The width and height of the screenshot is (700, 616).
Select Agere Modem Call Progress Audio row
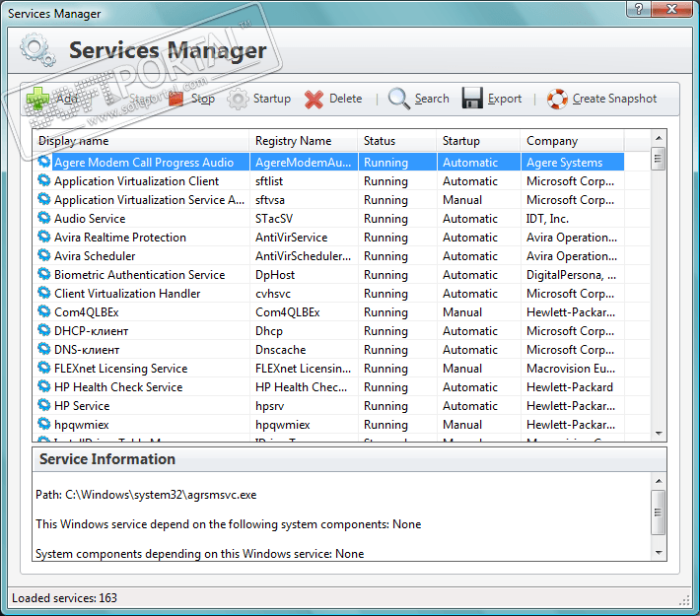[x=330, y=162]
